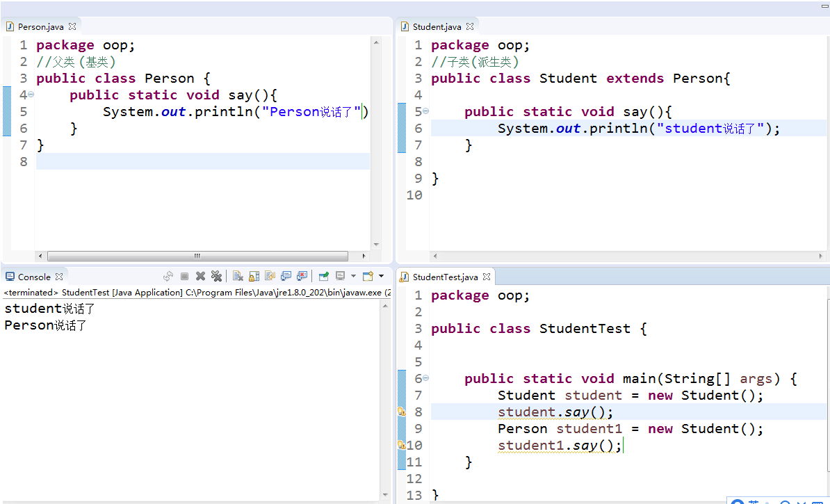Screen dimensions: 830x504
Task: Switch to the StudentTest.java tab
Action: coord(445,277)
